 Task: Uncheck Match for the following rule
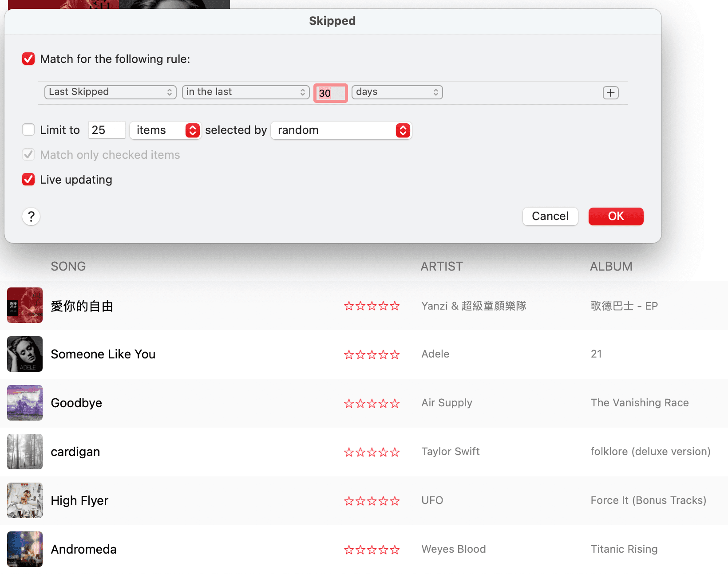[x=28, y=59]
